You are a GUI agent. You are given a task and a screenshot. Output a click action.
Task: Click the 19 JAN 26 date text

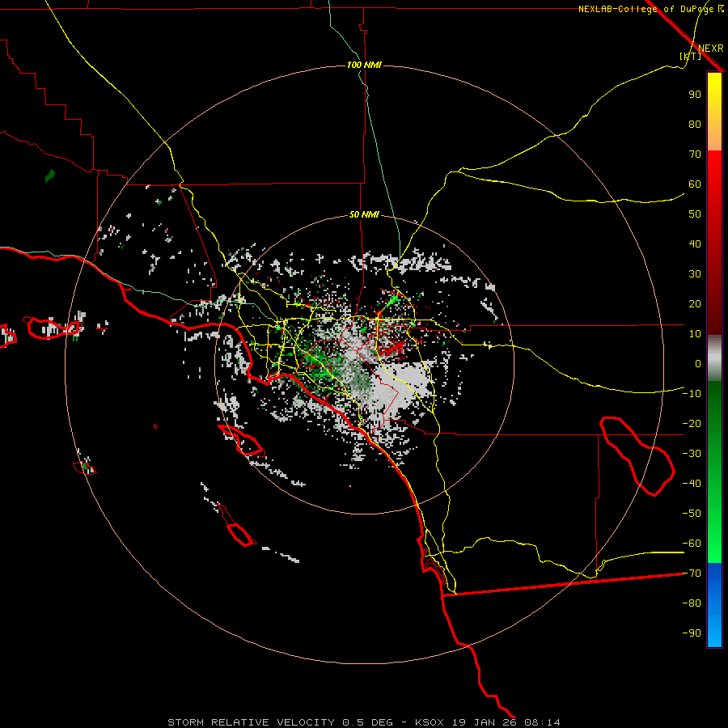tap(485, 722)
